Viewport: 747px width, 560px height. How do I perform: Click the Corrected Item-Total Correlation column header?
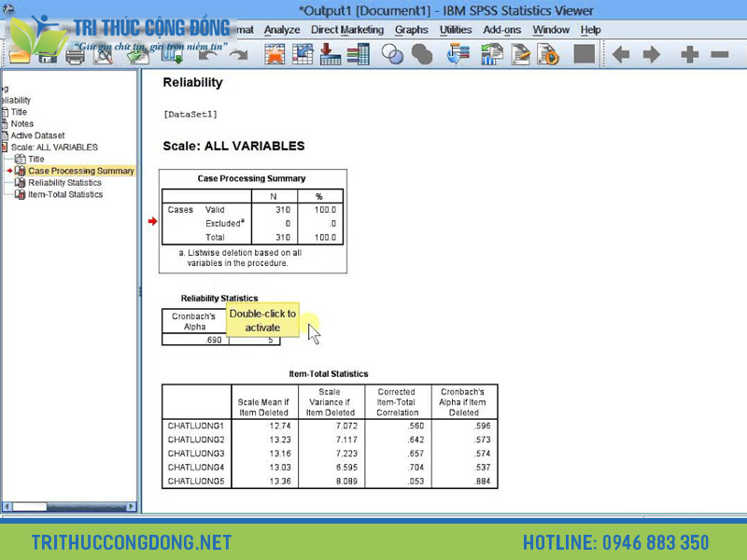(398, 402)
